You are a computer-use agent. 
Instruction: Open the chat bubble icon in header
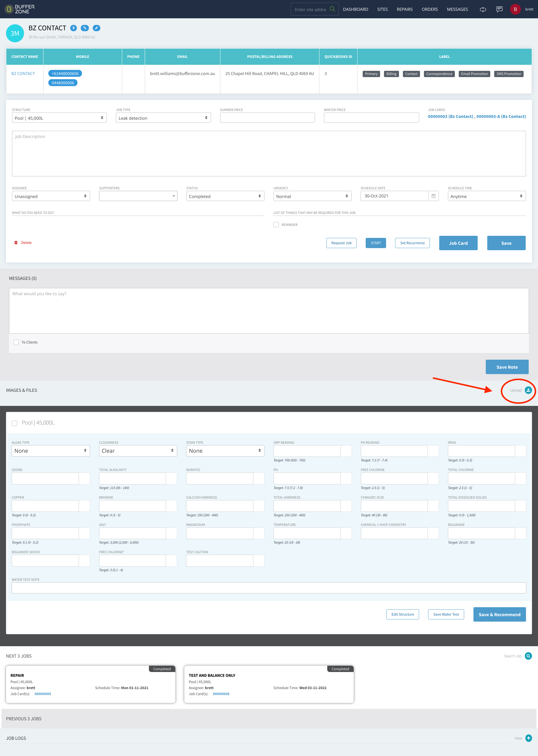click(499, 9)
